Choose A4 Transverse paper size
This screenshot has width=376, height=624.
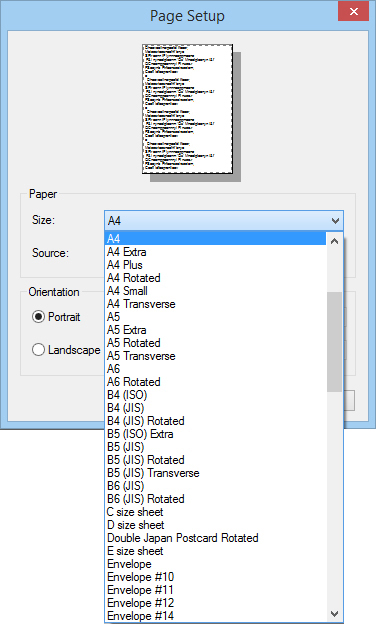(215, 304)
